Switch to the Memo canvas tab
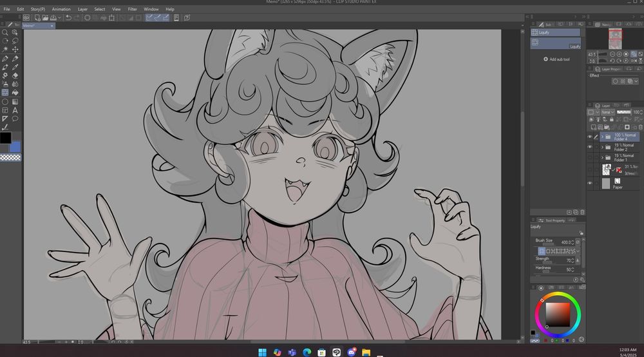The height and width of the screenshot is (357, 644). click(38, 26)
